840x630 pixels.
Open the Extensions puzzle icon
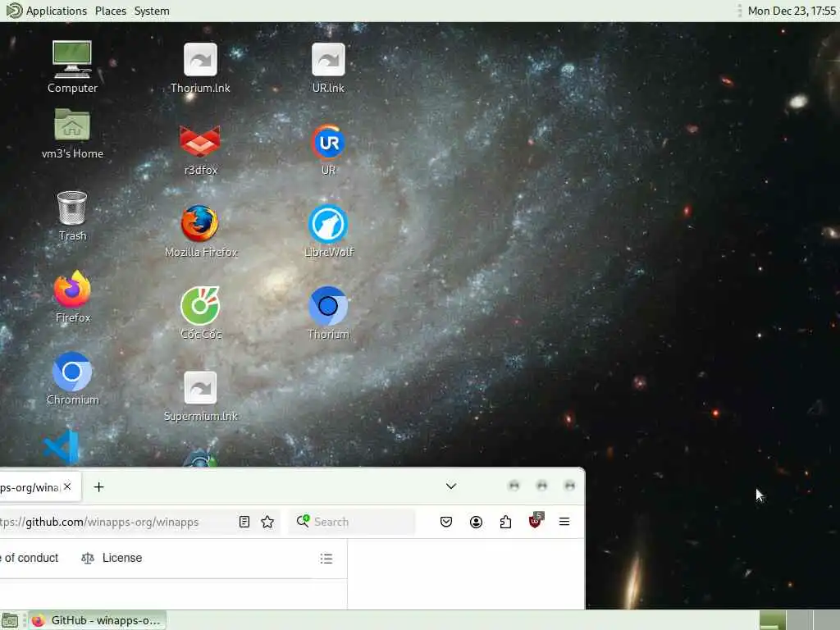(x=505, y=522)
